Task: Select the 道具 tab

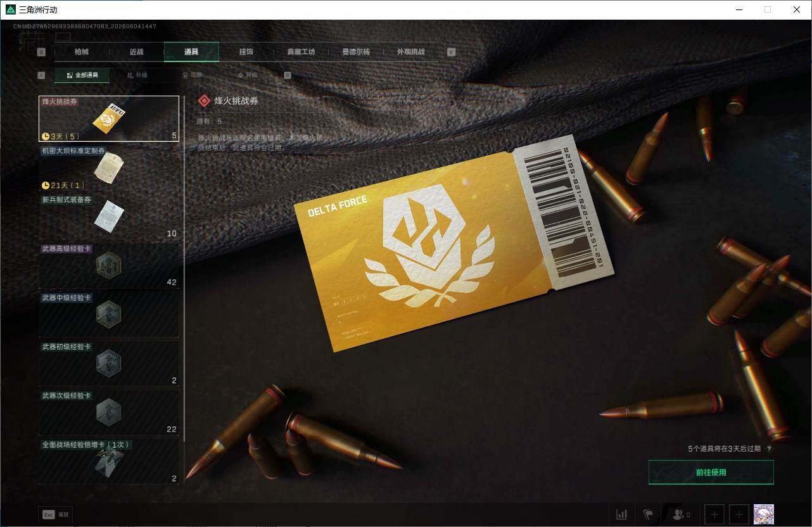Action: 191,52
